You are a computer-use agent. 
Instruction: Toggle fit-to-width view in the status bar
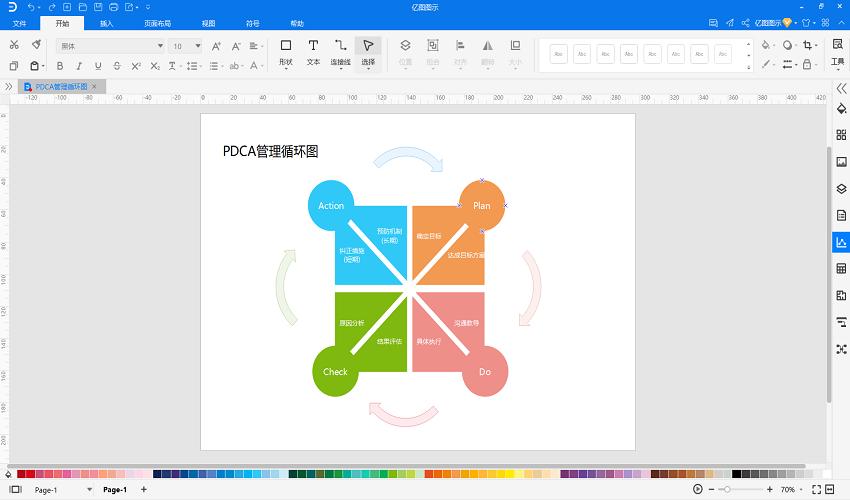(x=829, y=489)
